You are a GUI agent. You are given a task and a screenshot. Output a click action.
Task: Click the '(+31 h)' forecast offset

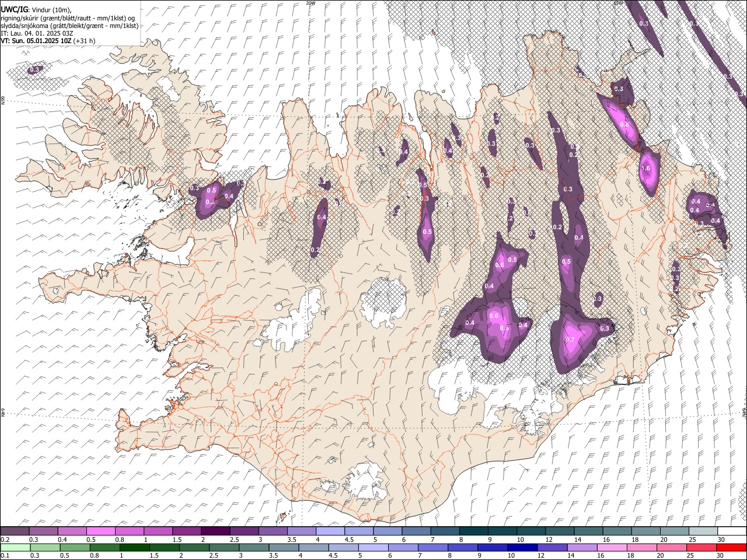pyautogui.click(x=85, y=41)
